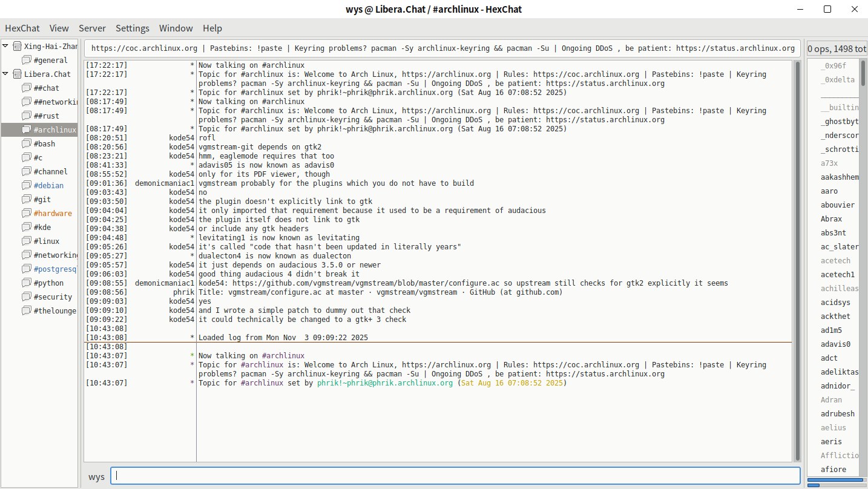Click the channel icon next to ##rust
This screenshot has width=868, height=489.
click(x=26, y=116)
